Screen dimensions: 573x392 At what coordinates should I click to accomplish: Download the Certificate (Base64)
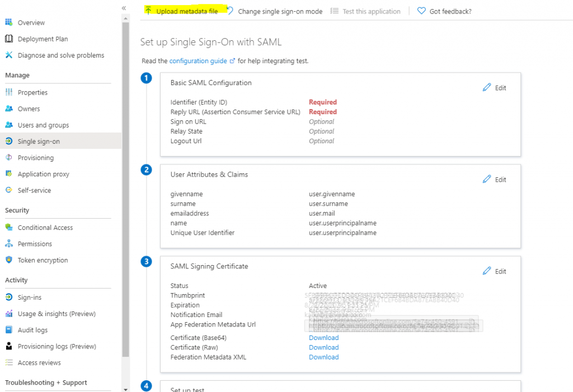click(x=323, y=338)
